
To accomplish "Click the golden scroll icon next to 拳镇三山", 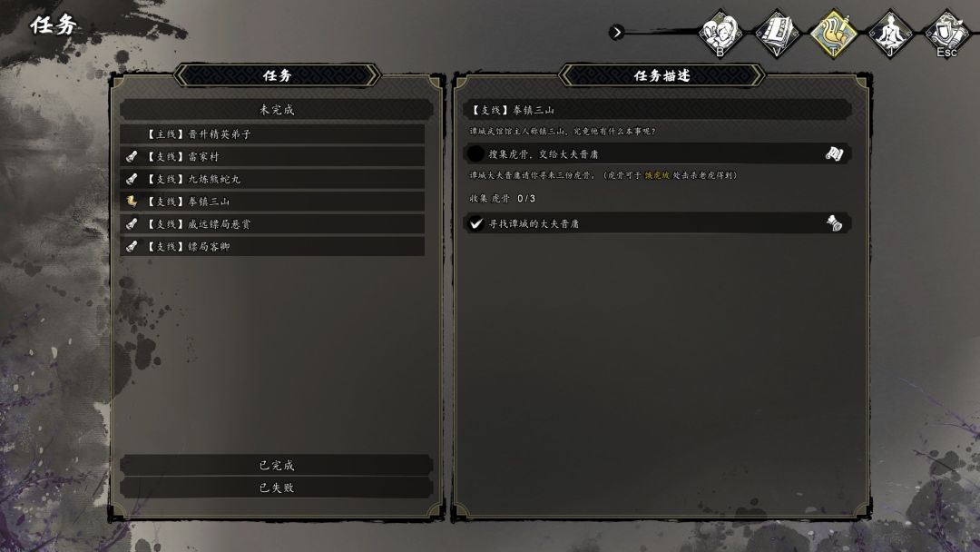I will point(132,202).
